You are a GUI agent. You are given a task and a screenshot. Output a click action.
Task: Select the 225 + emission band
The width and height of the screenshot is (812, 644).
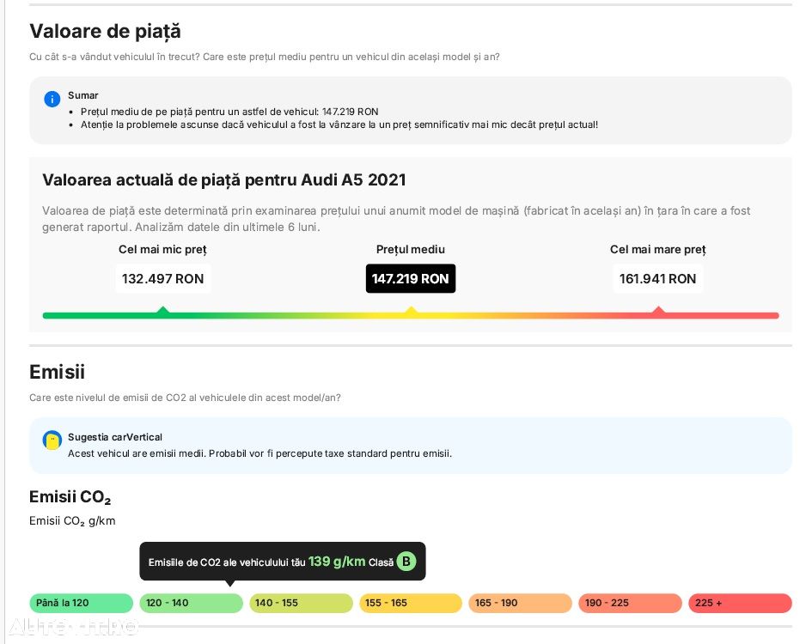coord(740,603)
